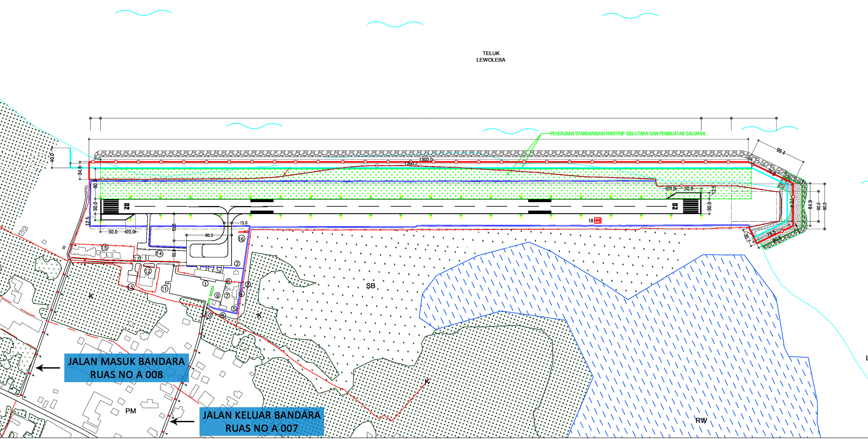Click the RW land-use label
Image resolution: width=868 pixels, height=439 pixels.
point(701,421)
